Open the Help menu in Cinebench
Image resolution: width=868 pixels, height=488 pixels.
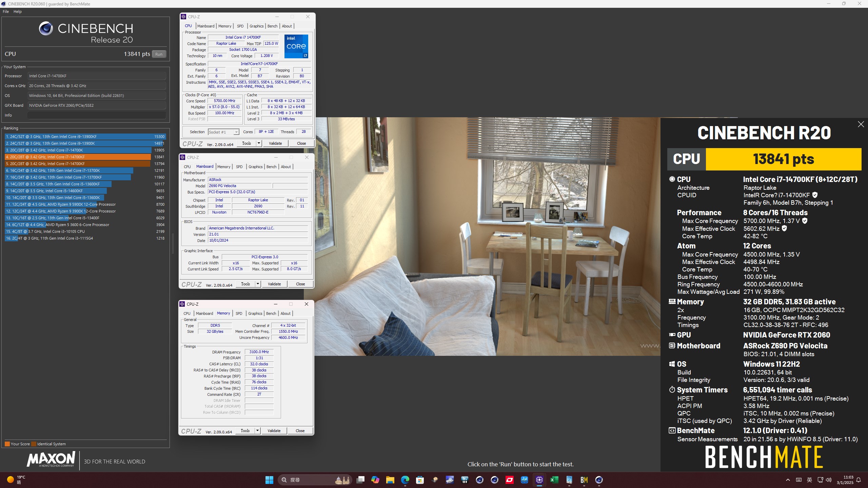tap(18, 12)
